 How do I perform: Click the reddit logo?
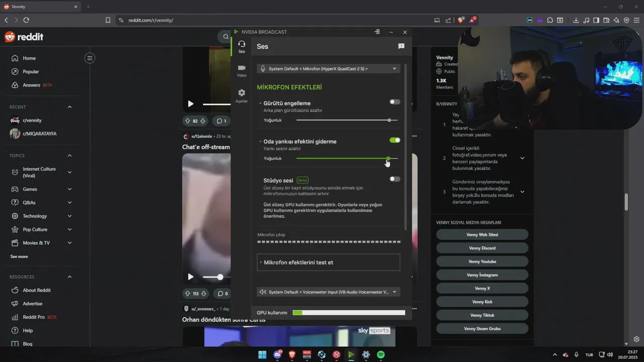tap(24, 37)
